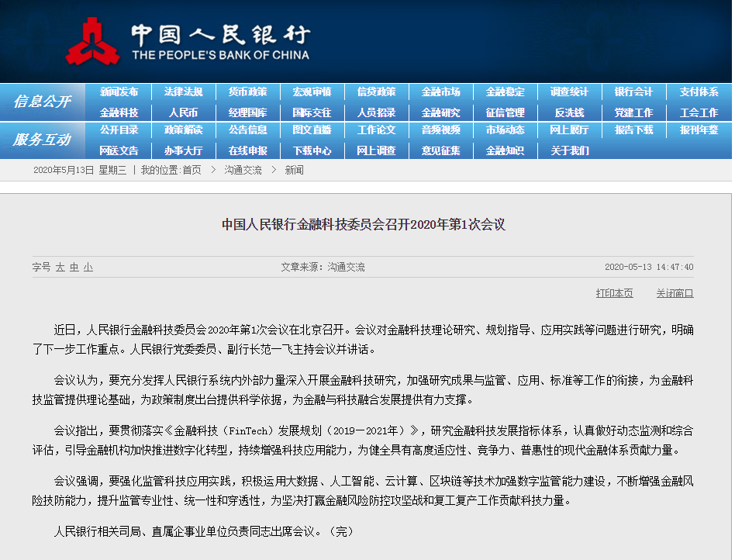735x560 pixels.
Task: Open the 下载中心 page
Action: (312, 150)
